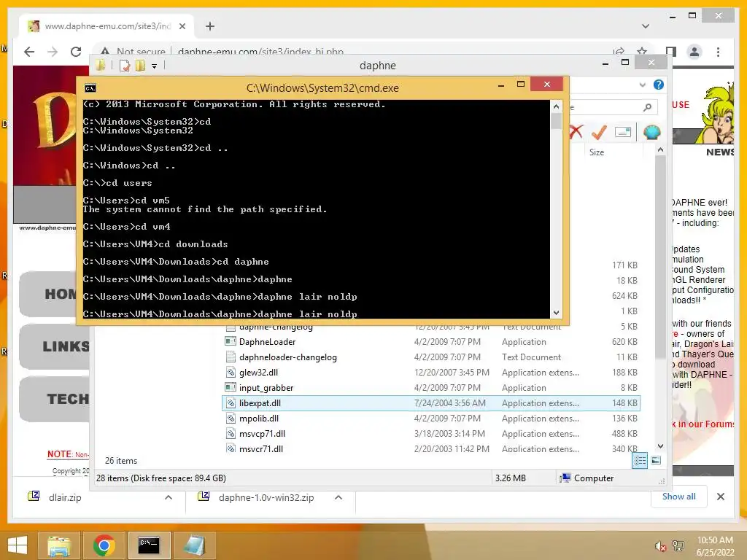This screenshot has width=747, height=560.
Task: Switch to large icons view
Action: (x=656, y=460)
